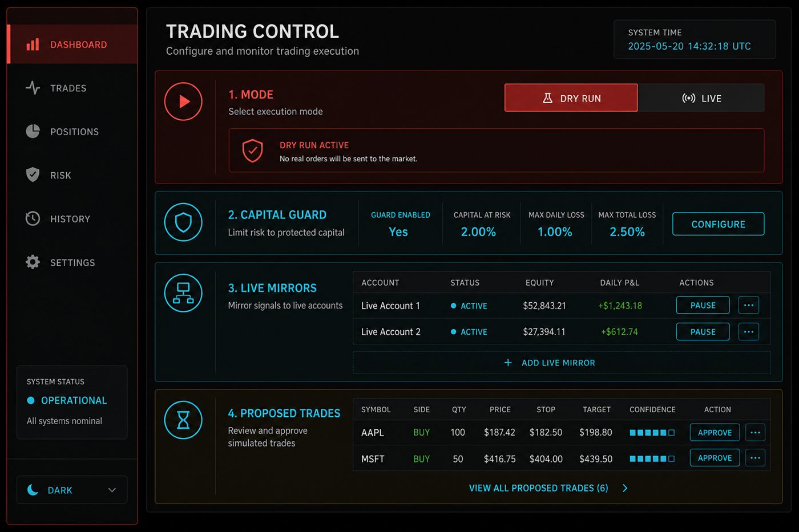Image resolution: width=799 pixels, height=532 pixels.
Task: Open the Dashboard menu item
Action: 72,44
